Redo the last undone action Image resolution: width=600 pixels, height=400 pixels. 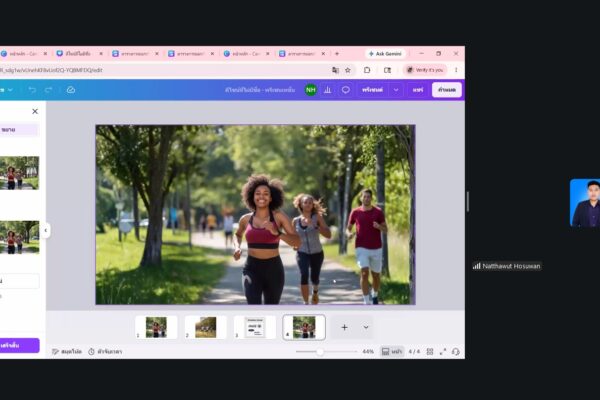pos(48,90)
